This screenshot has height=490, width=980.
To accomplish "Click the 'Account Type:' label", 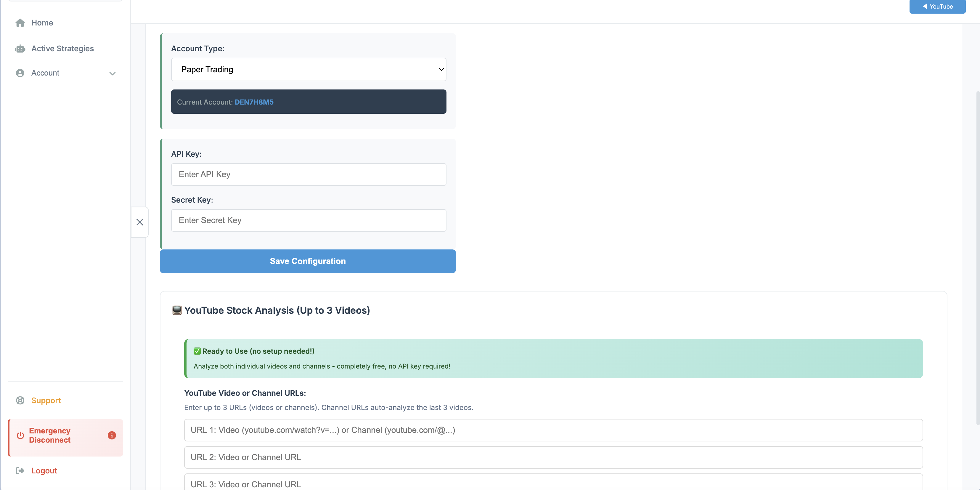I will tap(198, 49).
